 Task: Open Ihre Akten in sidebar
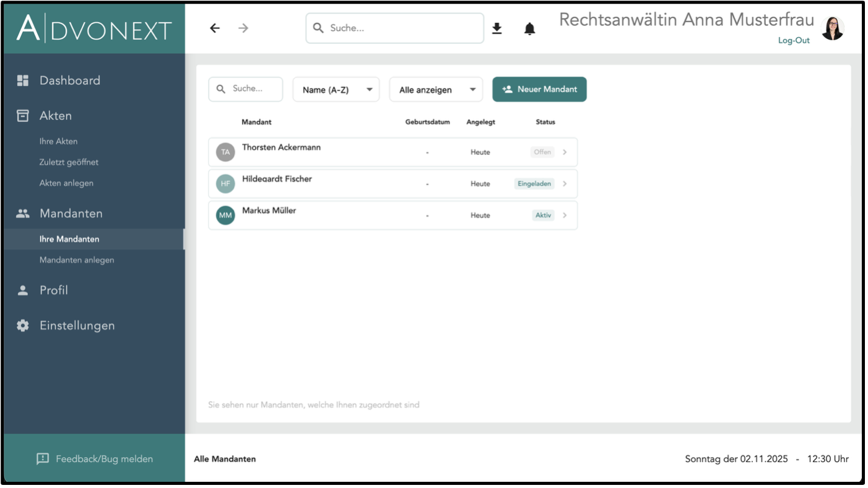[58, 141]
